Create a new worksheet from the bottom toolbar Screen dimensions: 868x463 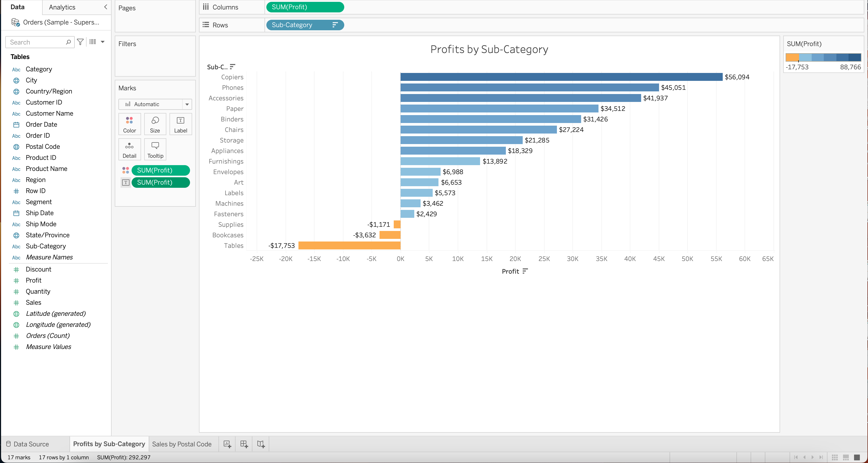tap(227, 444)
